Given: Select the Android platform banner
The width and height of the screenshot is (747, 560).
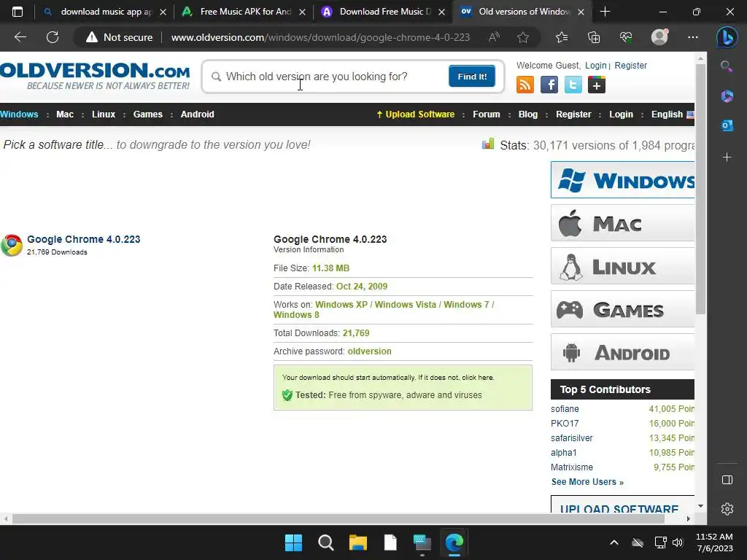Looking at the screenshot, I should tap(622, 352).
